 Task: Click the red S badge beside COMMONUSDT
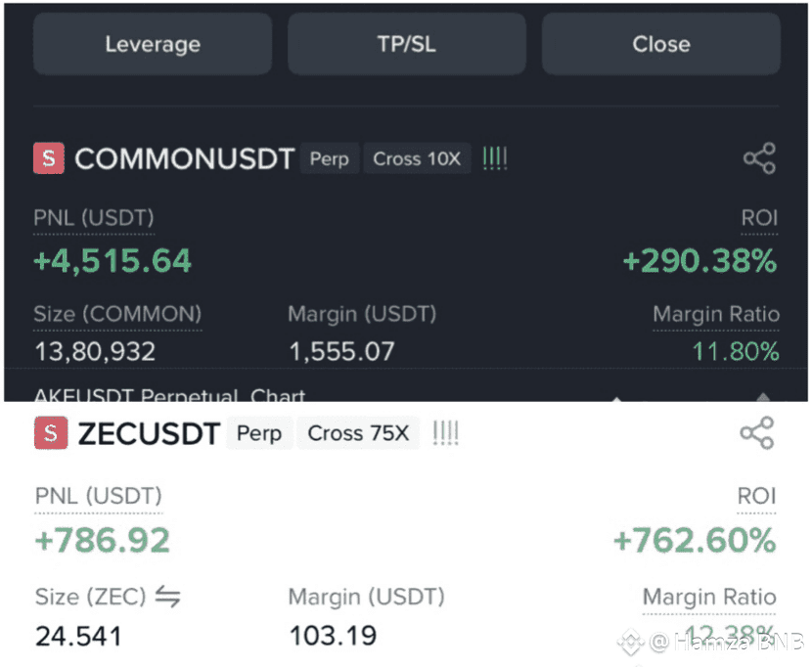pos(49,158)
